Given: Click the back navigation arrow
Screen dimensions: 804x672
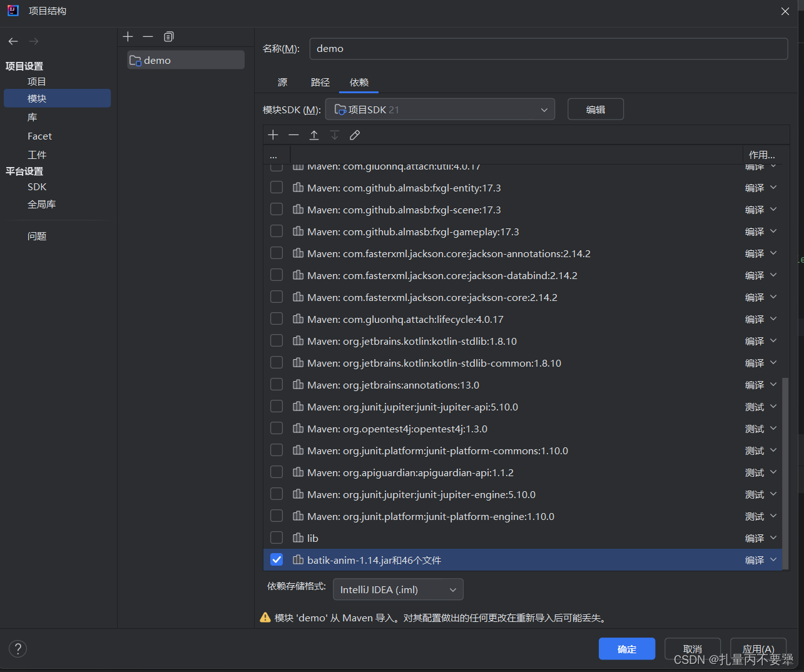Looking at the screenshot, I should [13, 41].
